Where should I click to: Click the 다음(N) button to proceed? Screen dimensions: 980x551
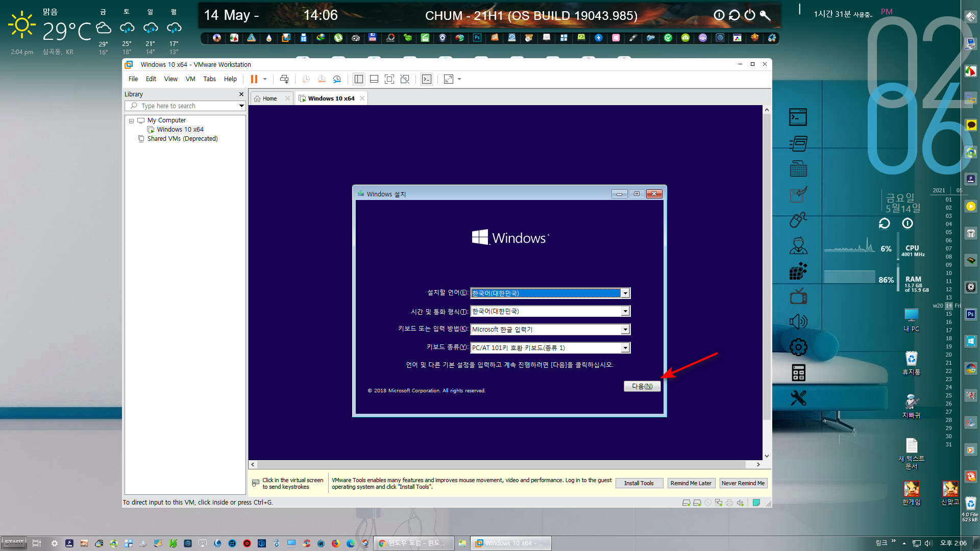(x=642, y=386)
